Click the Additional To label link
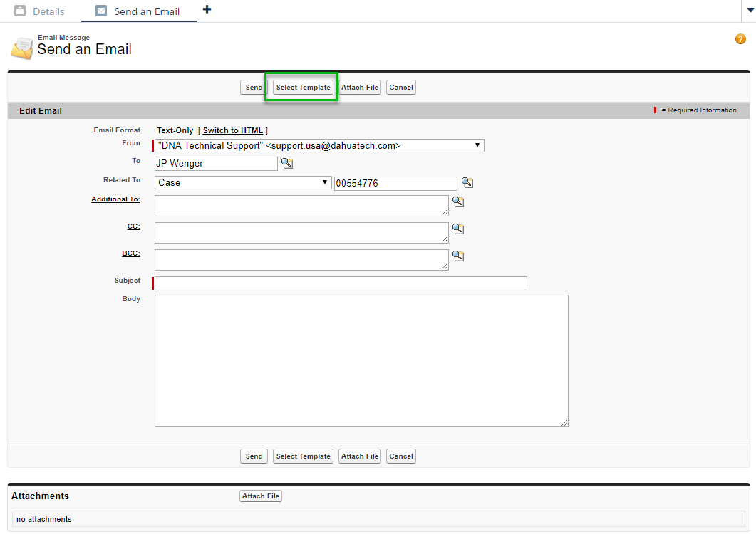The height and width of the screenshot is (534, 756). (115, 199)
